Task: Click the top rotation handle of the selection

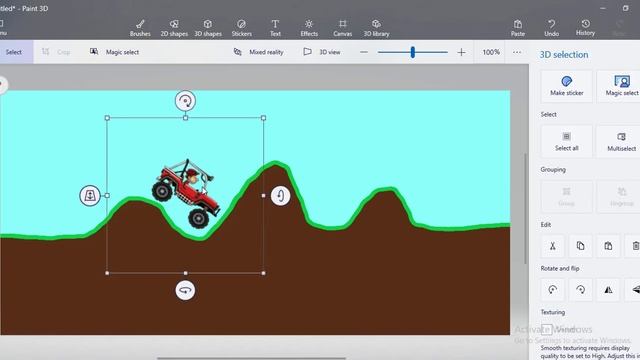Action: click(x=185, y=101)
